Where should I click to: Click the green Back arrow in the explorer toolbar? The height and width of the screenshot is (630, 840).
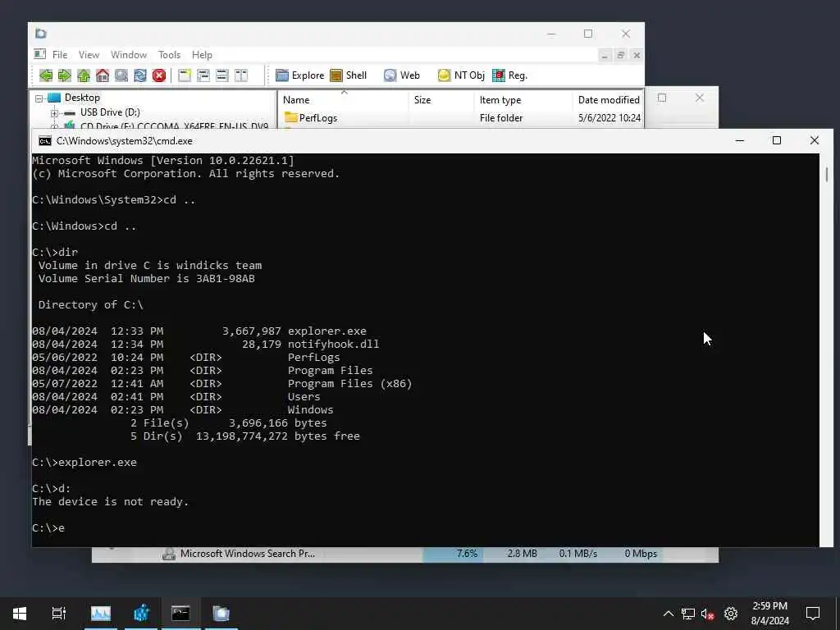pyautogui.click(x=46, y=75)
